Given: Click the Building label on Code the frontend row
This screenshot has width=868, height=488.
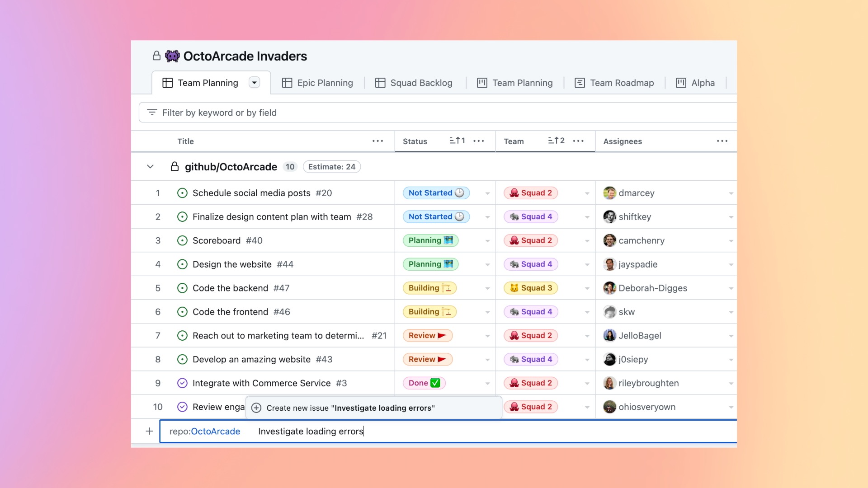Looking at the screenshot, I should tap(429, 312).
